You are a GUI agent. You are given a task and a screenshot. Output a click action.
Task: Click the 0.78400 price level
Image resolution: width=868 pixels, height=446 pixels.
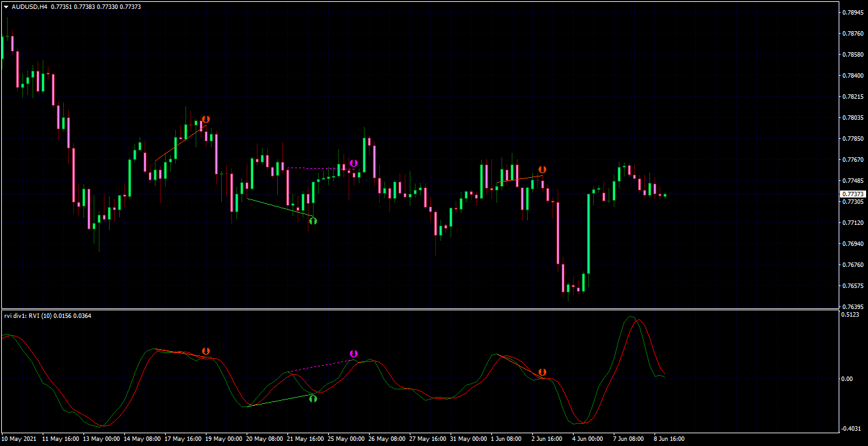tap(853, 76)
